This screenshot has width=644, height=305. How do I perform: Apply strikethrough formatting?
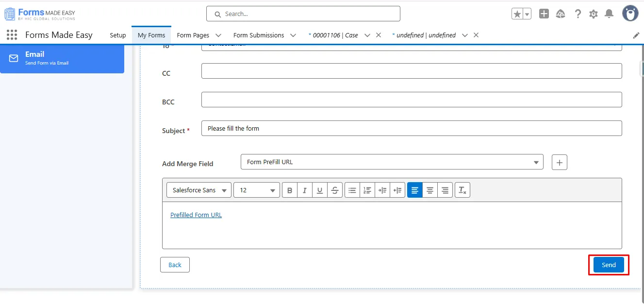[x=334, y=190]
